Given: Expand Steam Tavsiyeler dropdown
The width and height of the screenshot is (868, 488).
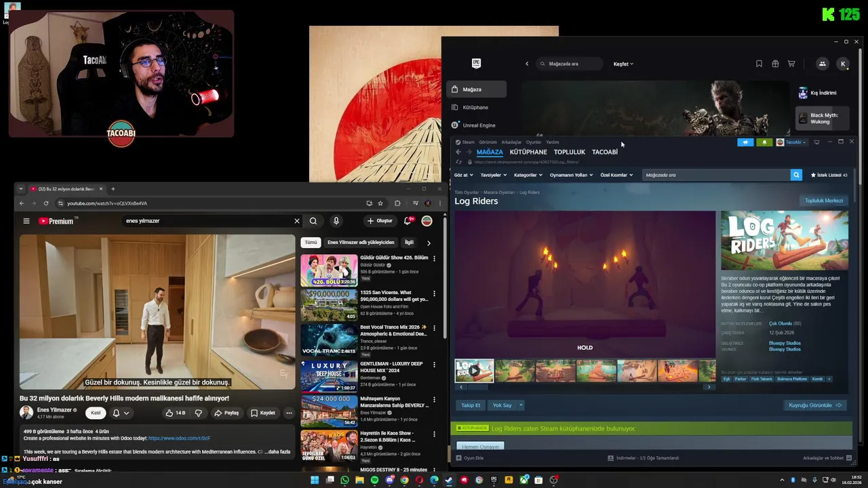Looking at the screenshot, I should coord(494,175).
